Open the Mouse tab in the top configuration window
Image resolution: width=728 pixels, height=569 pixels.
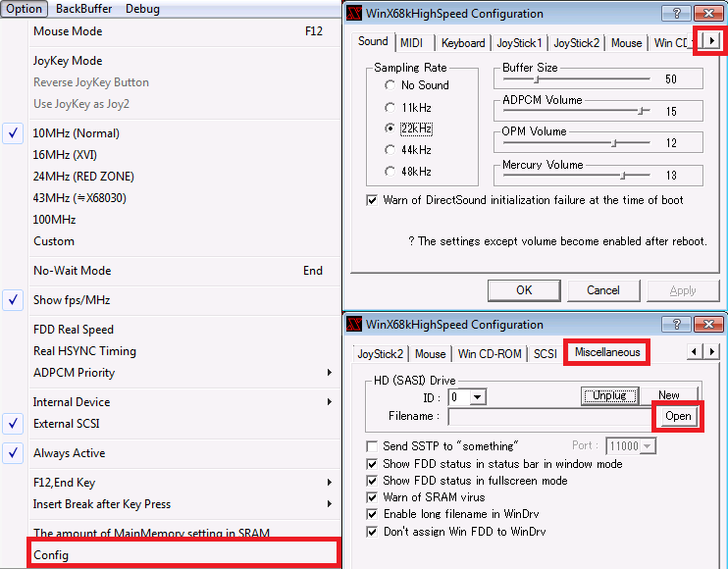click(626, 43)
